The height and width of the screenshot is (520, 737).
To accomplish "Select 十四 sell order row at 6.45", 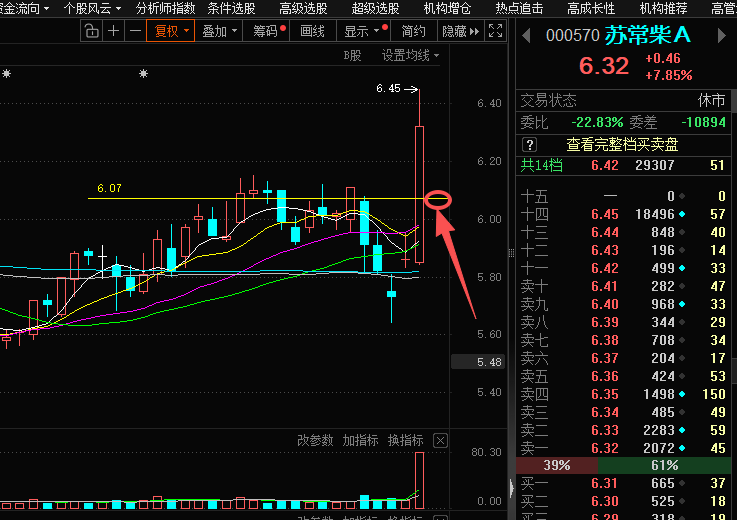I will click(623, 214).
